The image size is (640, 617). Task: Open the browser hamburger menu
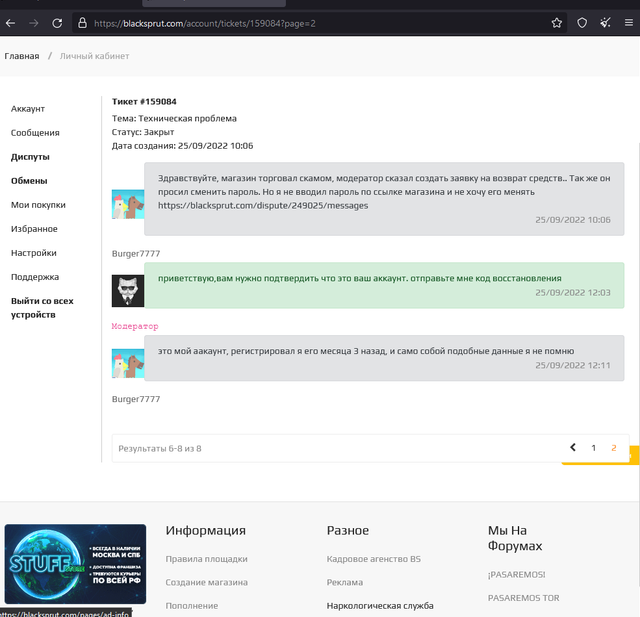pyautogui.click(x=629, y=23)
